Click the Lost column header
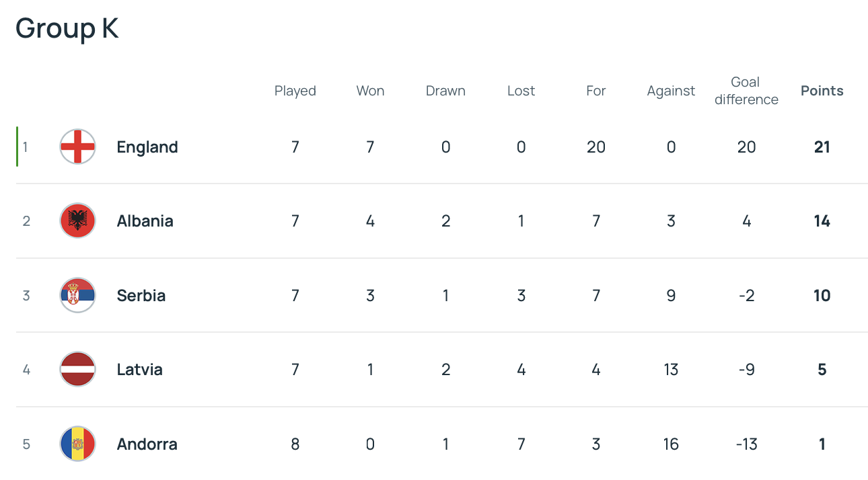This screenshot has width=868, height=480. (521, 91)
